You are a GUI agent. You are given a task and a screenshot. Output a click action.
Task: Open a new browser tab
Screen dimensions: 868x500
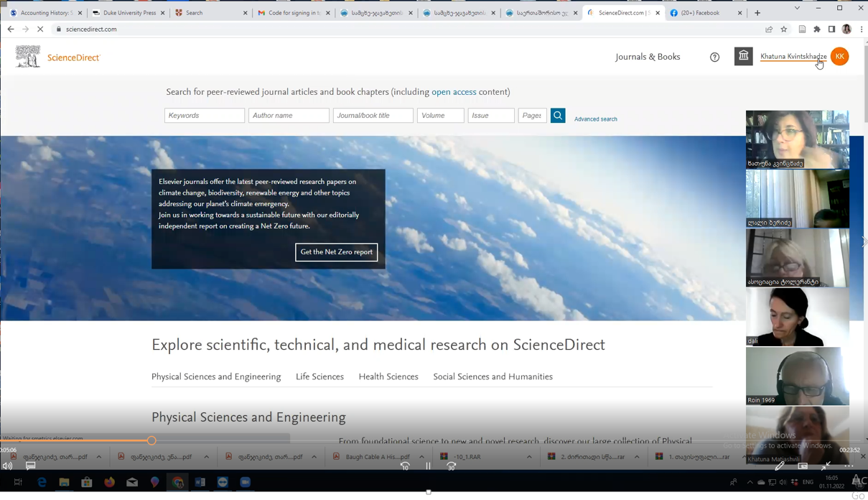pos(757,13)
